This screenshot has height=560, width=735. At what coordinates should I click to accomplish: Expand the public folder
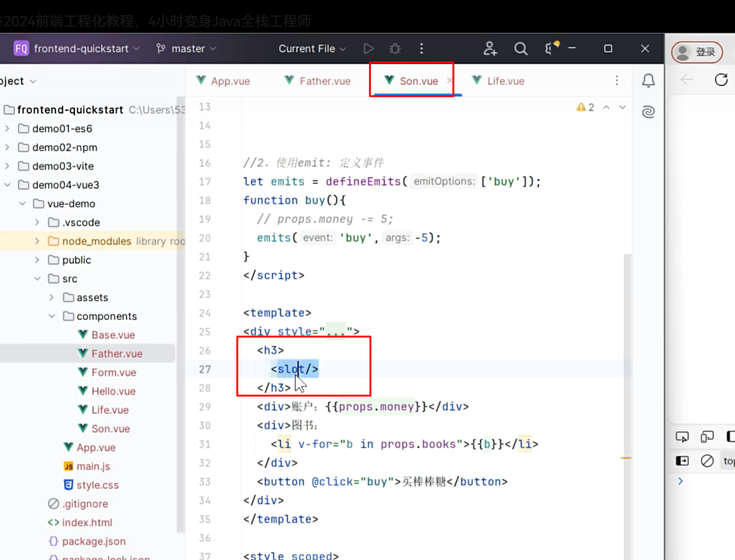click(37, 260)
